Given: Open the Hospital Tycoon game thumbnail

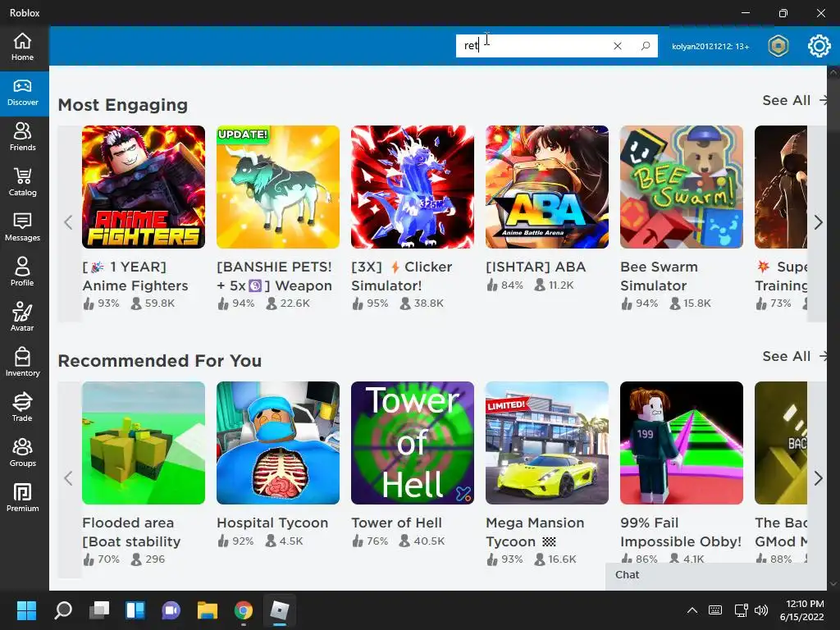Looking at the screenshot, I should click(x=278, y=443).
